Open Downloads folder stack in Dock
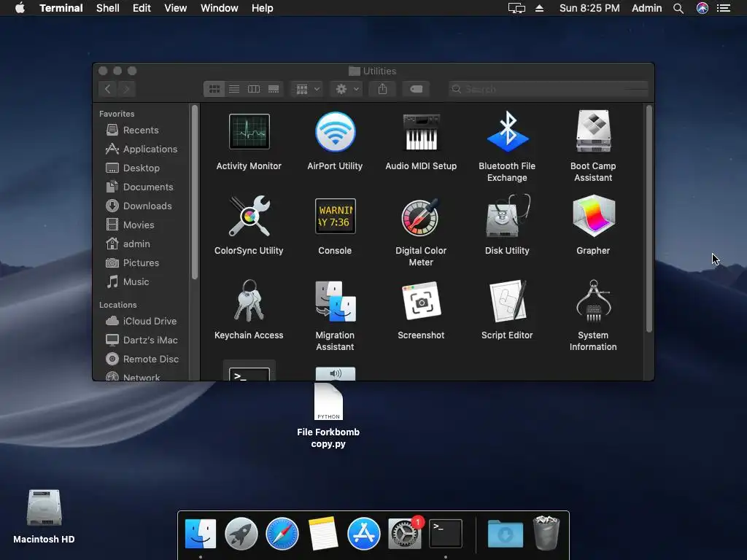747x560 pixels. [x=506, y=534]
